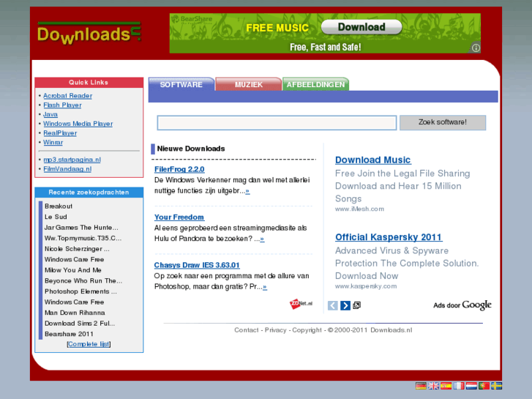Select the Spanish flag icon
The height and width of the screenshot is (399, 532).
(446, 386)
